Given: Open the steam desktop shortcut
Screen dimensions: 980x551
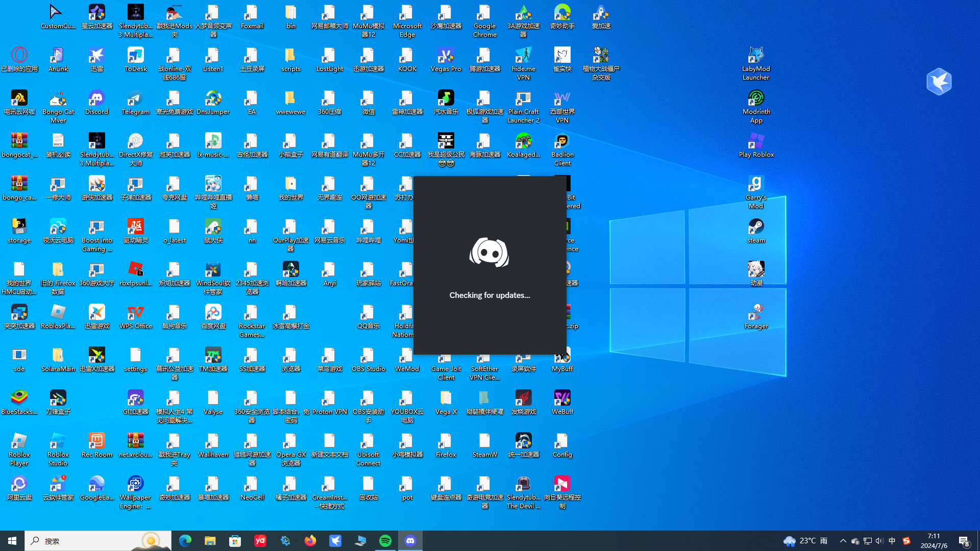Looking at the screenshot, I should [x=756, y=231].
